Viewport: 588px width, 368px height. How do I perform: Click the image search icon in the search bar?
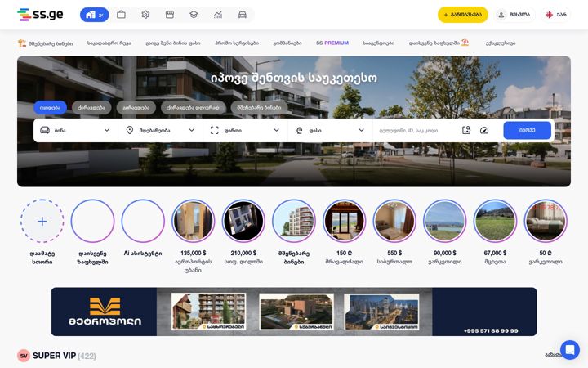click(466, 130)
